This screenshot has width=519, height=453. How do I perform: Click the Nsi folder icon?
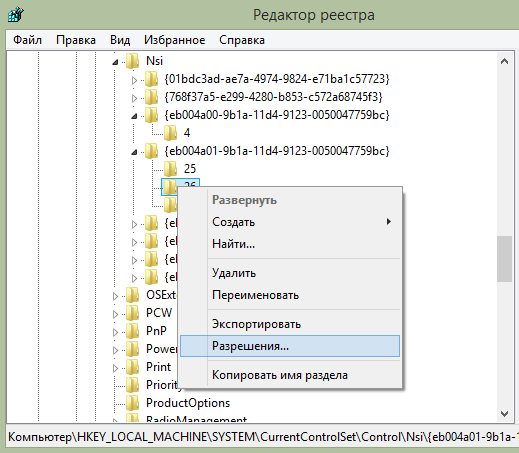132,61
